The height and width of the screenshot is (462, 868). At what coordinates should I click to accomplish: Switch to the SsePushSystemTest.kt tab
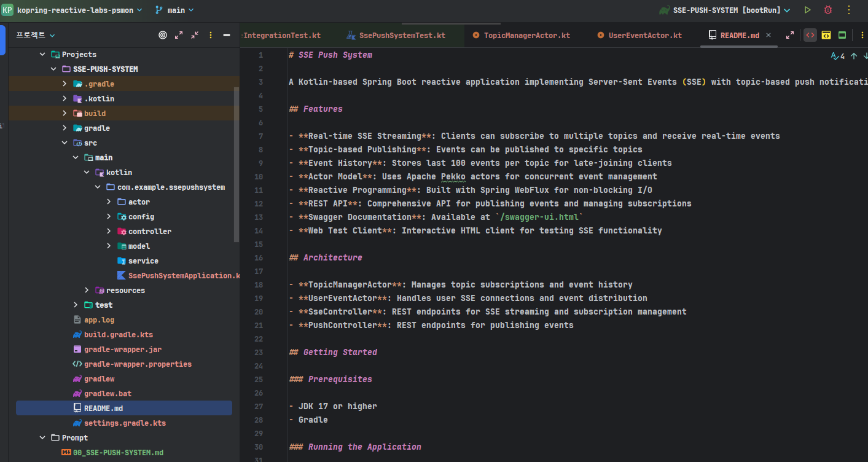coord(402,35)
